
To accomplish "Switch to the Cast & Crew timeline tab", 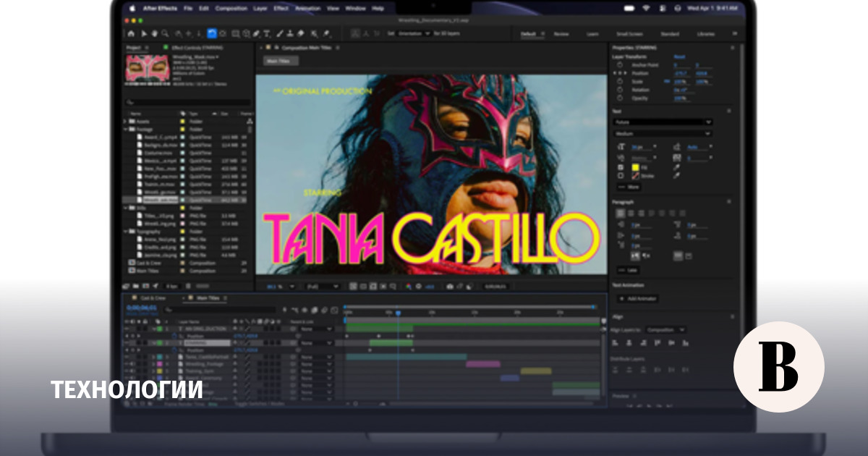I will [x=153, y=298].
